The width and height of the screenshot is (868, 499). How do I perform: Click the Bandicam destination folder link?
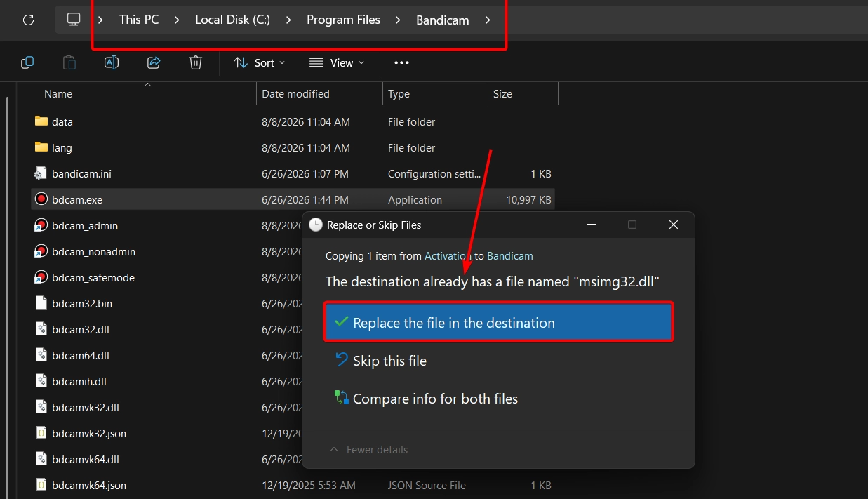coord(510,256)
